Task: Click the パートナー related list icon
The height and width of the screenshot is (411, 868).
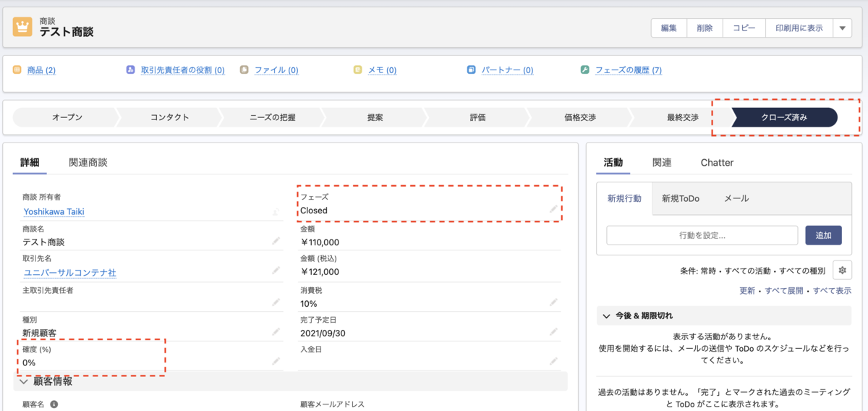Action: 472,69
